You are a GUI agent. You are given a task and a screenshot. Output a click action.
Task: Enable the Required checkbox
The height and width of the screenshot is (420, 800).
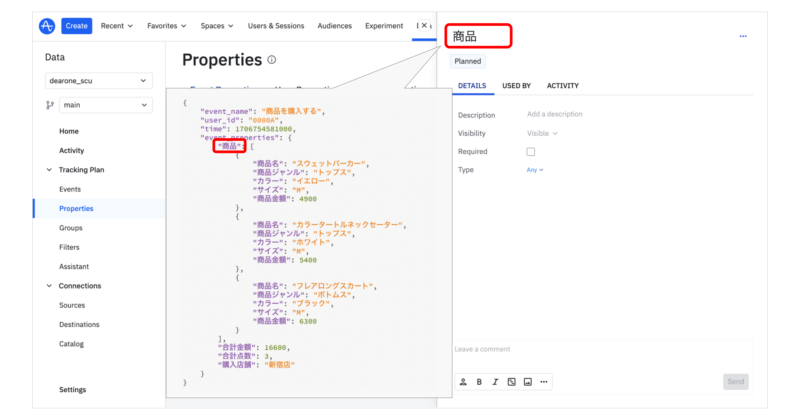point(531,152)
